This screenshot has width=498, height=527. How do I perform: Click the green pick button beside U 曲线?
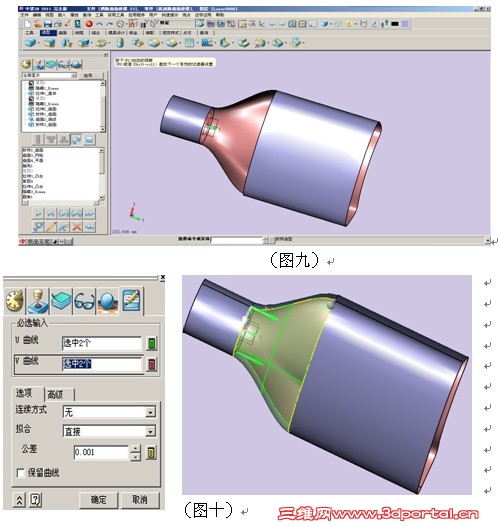coord(152,343)
